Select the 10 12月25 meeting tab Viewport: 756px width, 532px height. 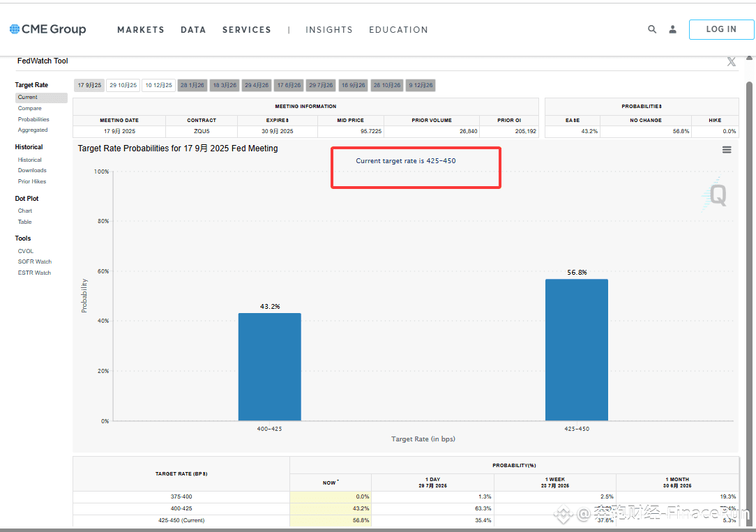158,85
